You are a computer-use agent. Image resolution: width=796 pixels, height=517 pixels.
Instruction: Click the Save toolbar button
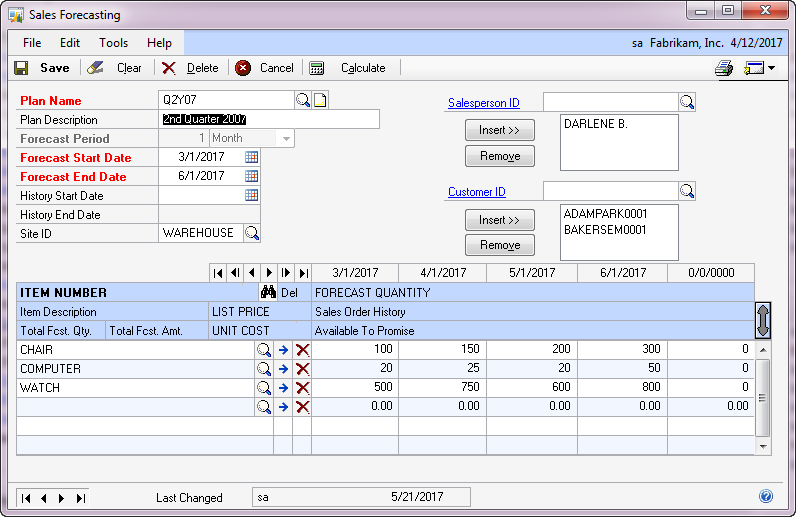42,68
